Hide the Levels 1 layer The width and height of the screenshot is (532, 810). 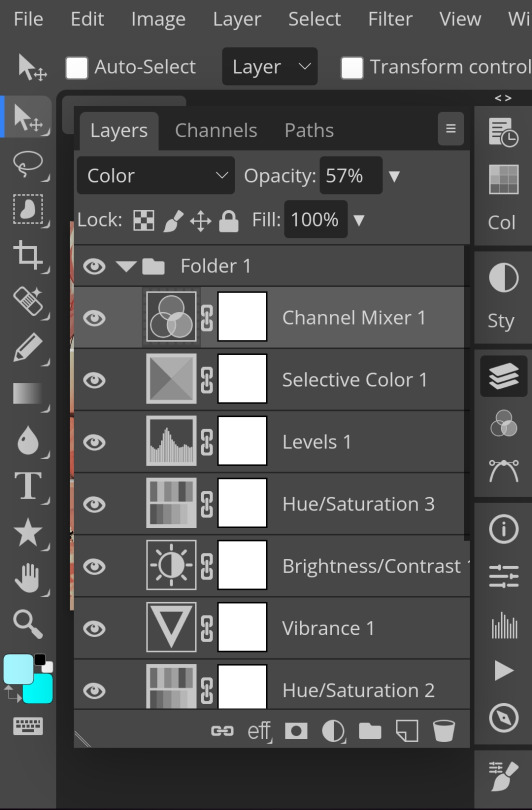tap(94, 442)
